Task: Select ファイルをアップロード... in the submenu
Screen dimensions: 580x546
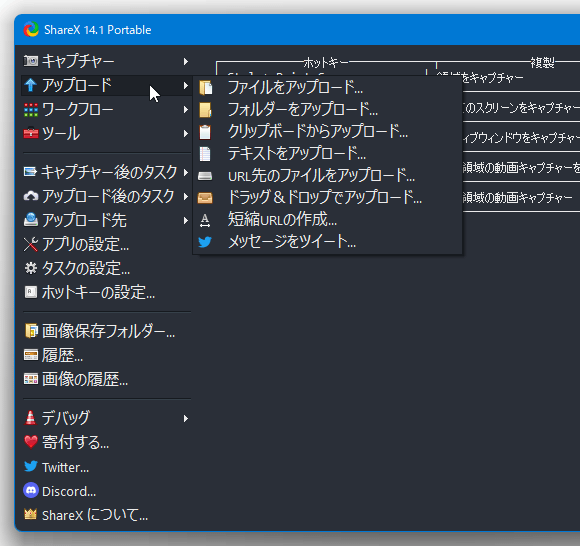Action: (x=327, y=88)
